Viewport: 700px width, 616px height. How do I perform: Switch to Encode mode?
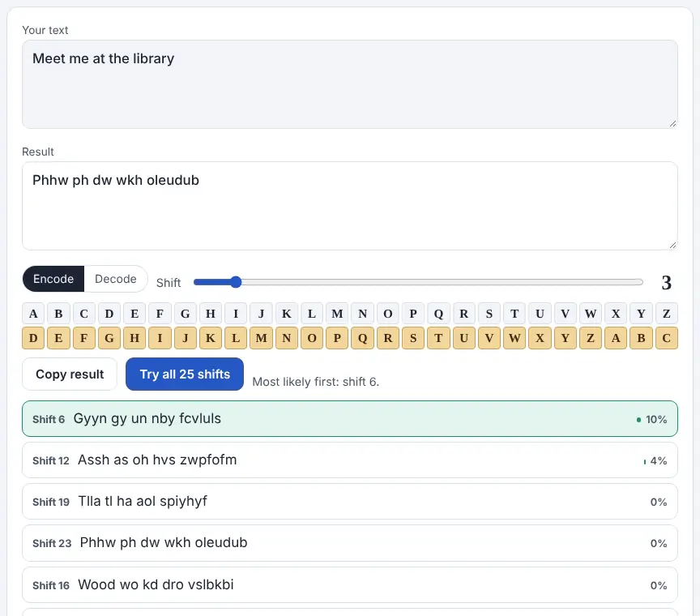coord(53,279)
